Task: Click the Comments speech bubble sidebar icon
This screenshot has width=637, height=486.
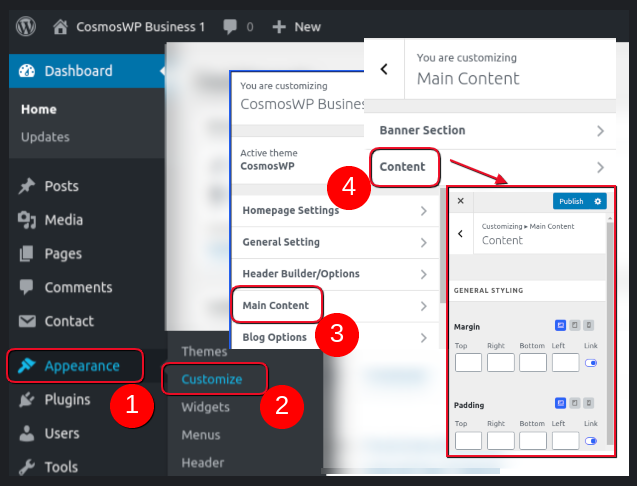Action: click(x=27, y=287)
